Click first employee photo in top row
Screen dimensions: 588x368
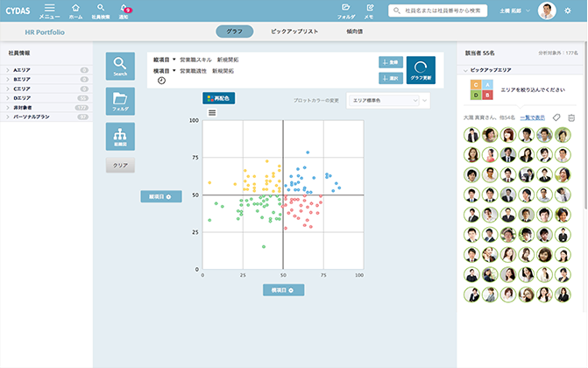point(471,135)
